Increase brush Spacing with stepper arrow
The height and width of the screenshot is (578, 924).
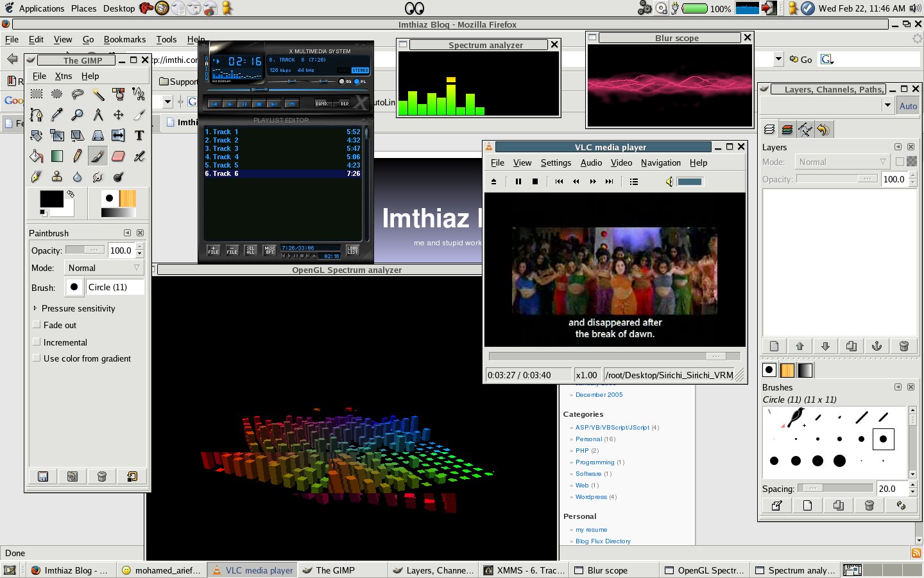(x=912, y=485)
